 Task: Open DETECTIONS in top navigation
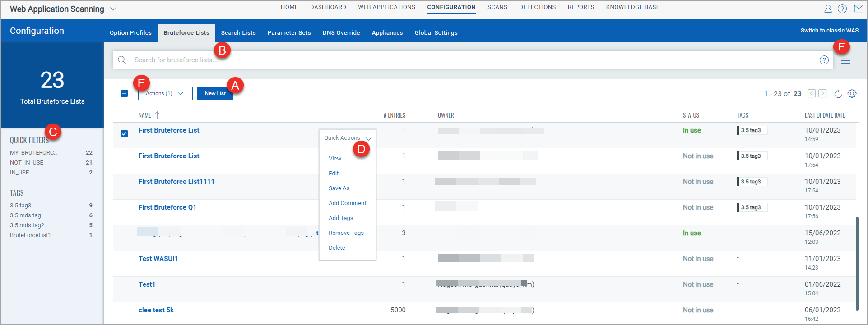pyautogui.click(x=538, y=7)
